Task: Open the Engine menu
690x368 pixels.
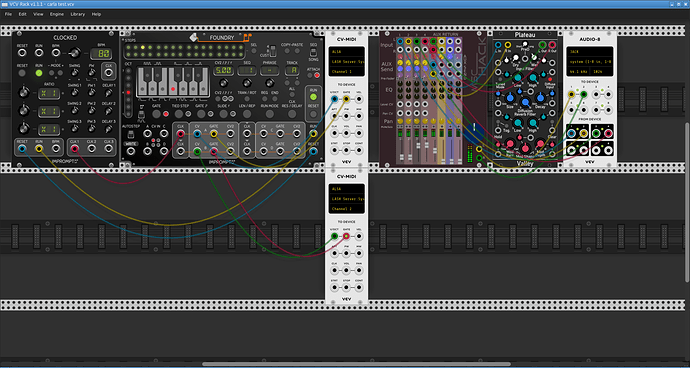Action: point(57,14)
